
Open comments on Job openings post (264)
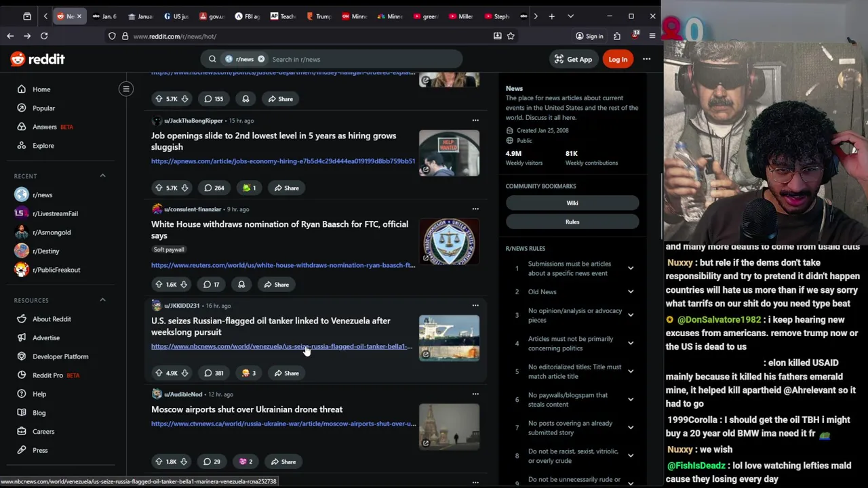(214, 188)
